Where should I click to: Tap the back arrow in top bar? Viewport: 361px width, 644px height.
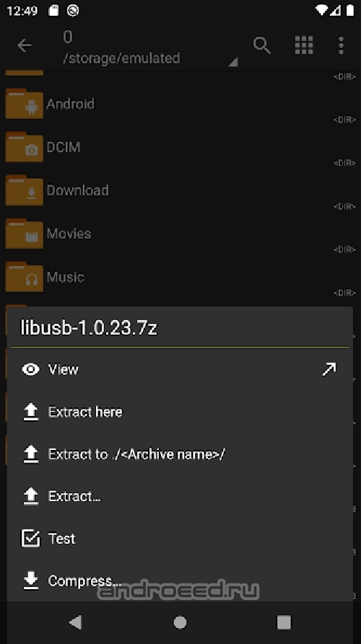tap(25, 45)
